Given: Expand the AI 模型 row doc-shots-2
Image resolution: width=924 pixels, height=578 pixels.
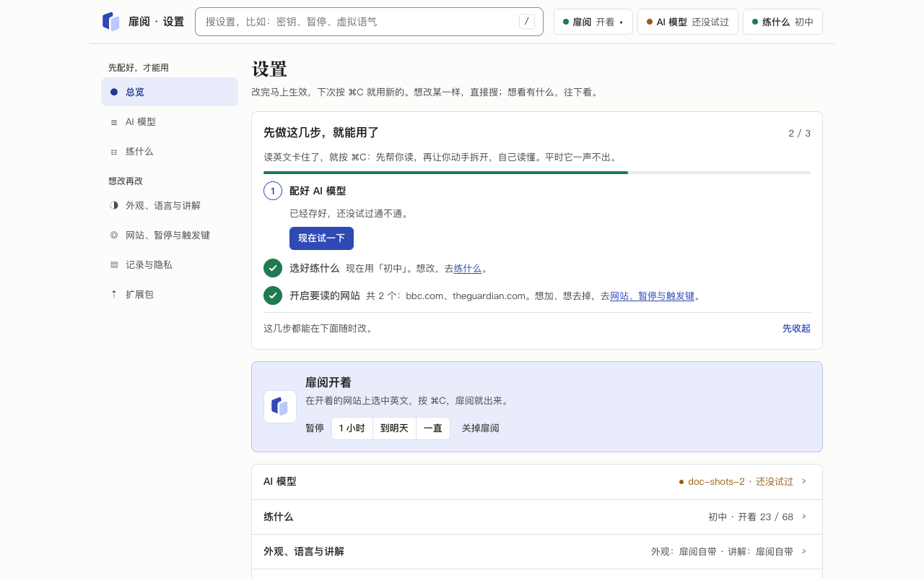Looking at the screenshot, I should (537, 482).
